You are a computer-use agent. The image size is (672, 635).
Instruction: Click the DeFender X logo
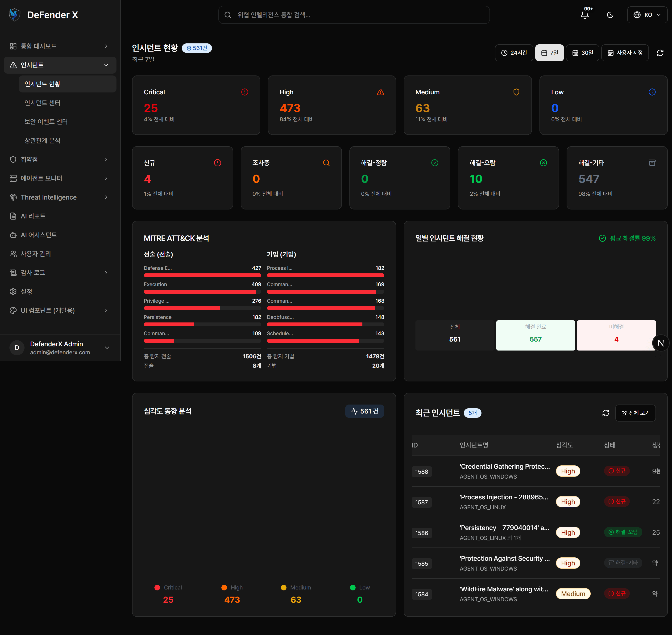click(x=14, y=15)
